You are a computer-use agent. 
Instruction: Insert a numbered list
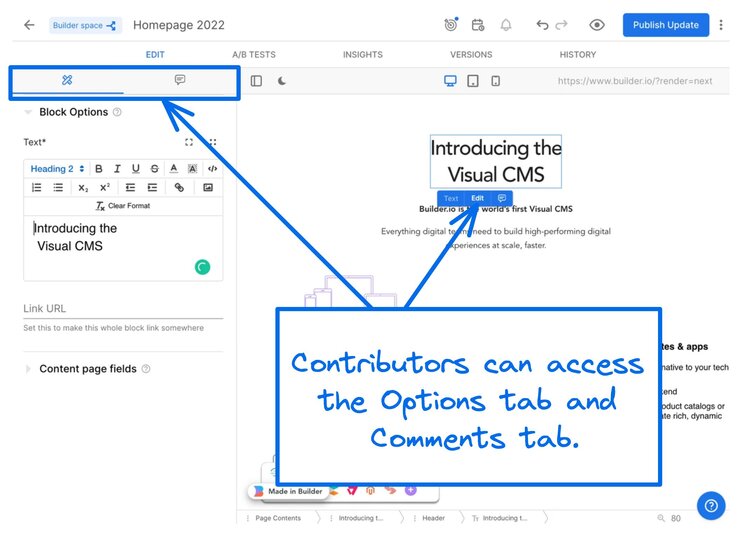(x=36, y=188)
